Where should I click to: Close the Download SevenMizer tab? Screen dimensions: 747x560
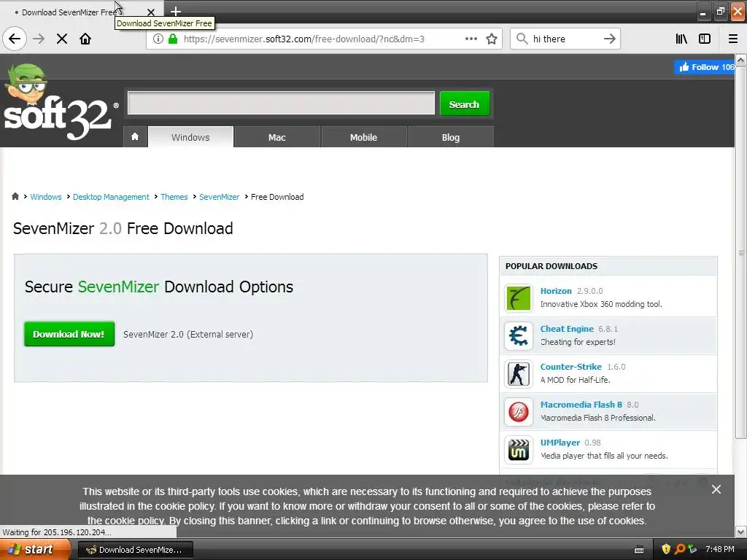[x=150, y=12]
